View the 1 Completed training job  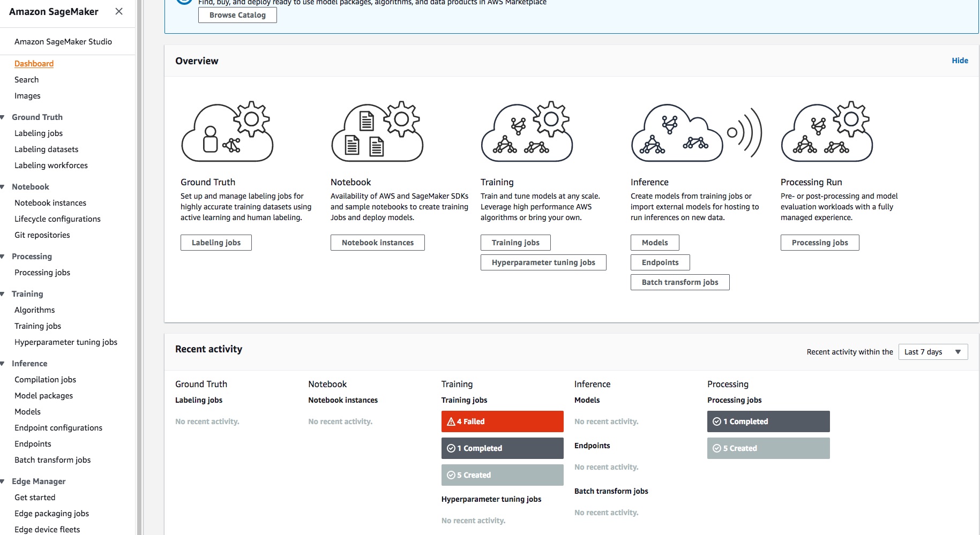point(503,448)
